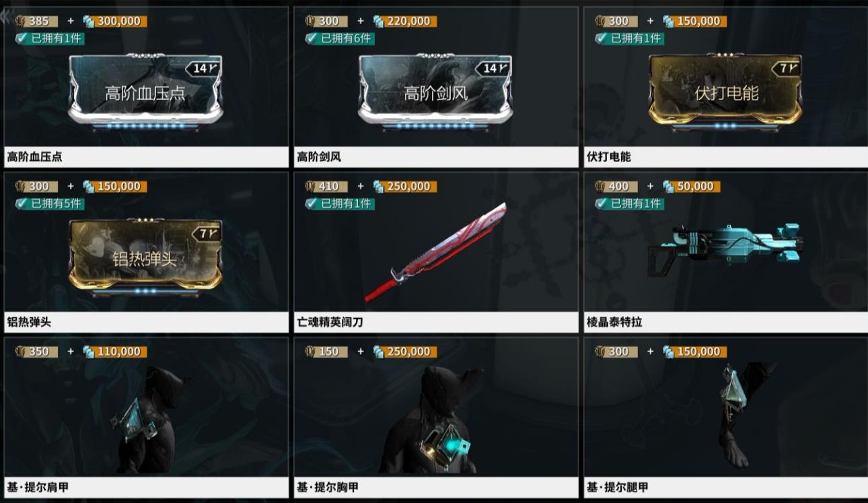Select the 高阶血压点 mod card
This screenshot has width=868, height=503.
pos(145,93)
